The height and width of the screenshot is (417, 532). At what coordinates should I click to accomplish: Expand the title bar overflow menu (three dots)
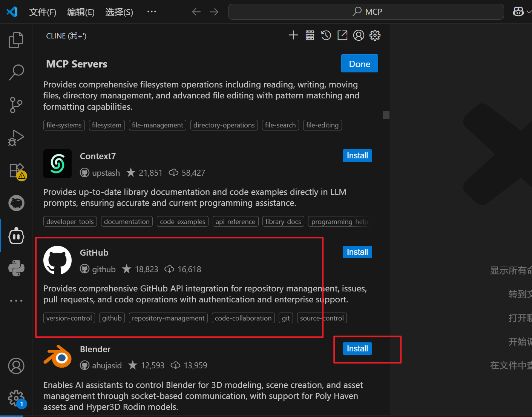pos(152,12)
